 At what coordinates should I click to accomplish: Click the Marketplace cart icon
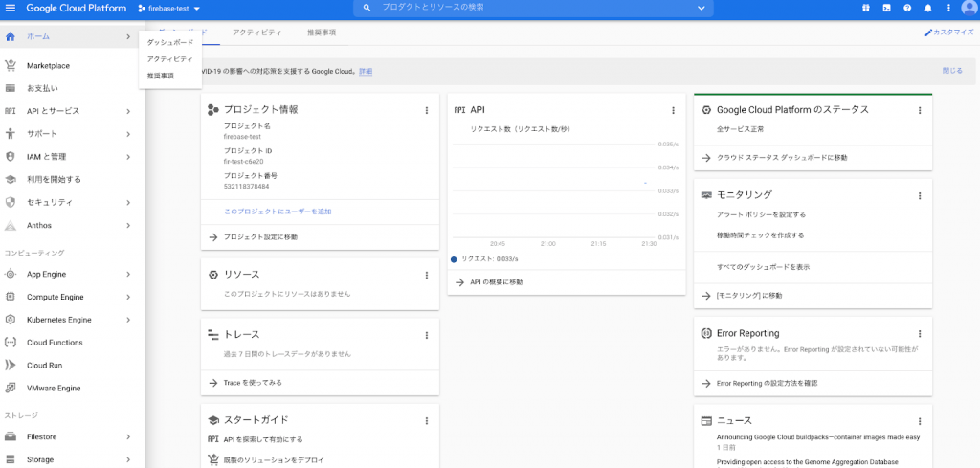point(10,66)
